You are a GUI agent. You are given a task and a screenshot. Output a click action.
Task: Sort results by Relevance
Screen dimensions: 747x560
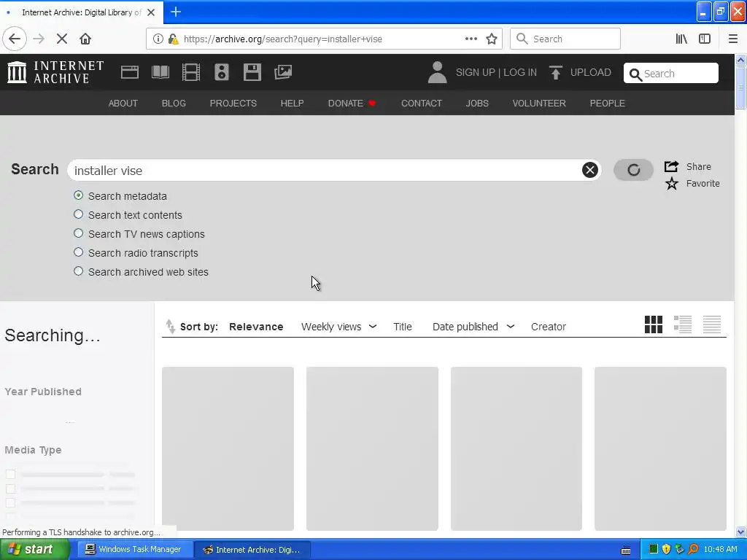[256, 327]
